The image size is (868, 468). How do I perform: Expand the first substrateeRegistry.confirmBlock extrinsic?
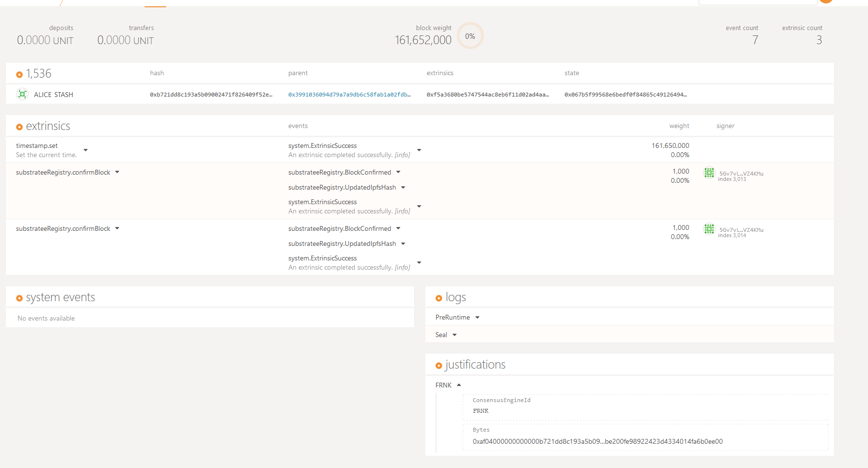pyautogui.click(x=117, y=172)
